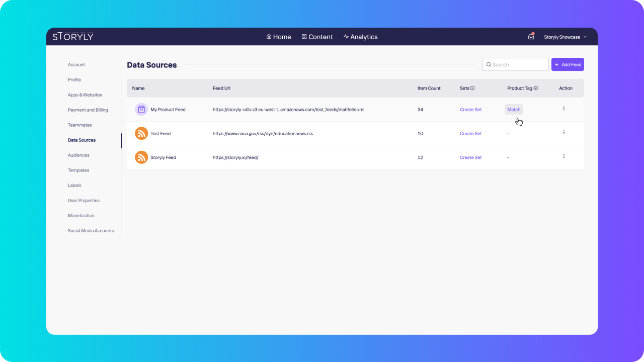Click the Storyly logo
The width and height of the screenshot is (644, 362).
tap(73, 37)
